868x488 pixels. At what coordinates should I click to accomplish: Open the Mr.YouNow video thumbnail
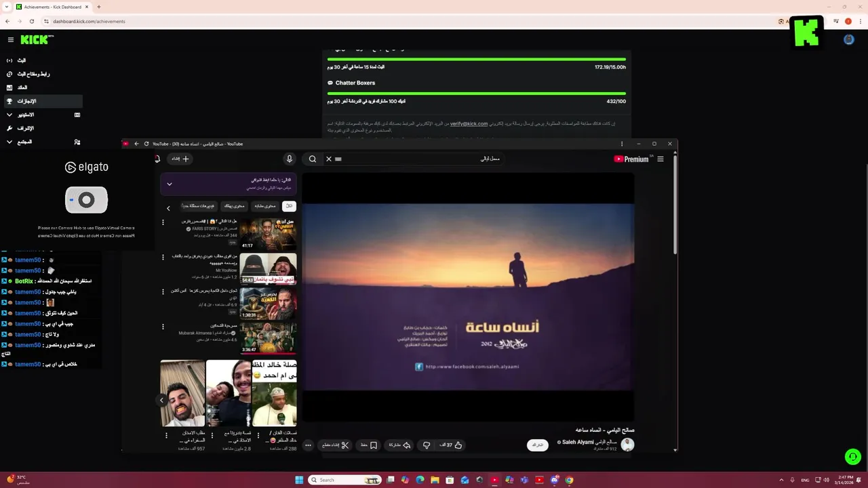click(268, 268)
